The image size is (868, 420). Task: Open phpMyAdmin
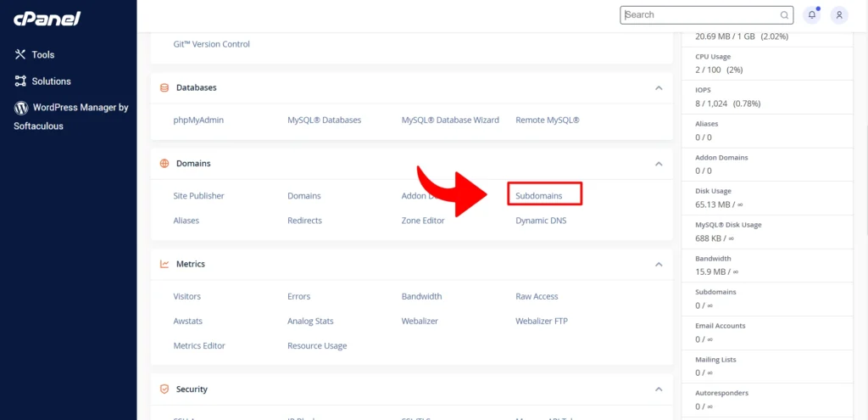pos(198,120)
